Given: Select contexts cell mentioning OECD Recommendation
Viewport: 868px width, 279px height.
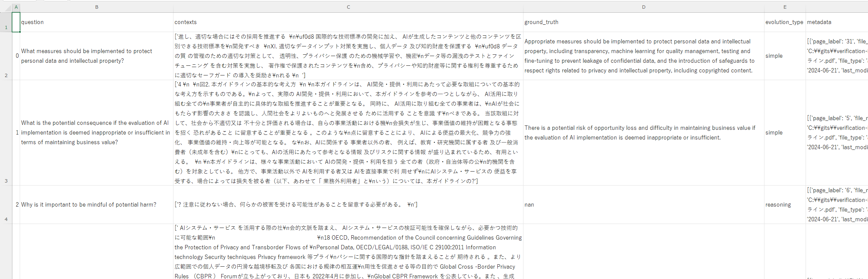Looking at the screenshot, I should pos(348,251).
